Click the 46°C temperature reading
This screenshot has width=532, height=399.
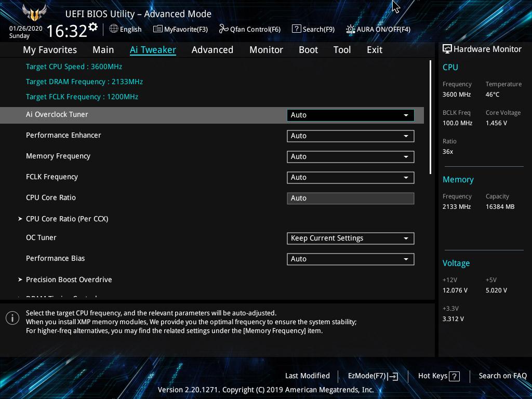[493, 95]
